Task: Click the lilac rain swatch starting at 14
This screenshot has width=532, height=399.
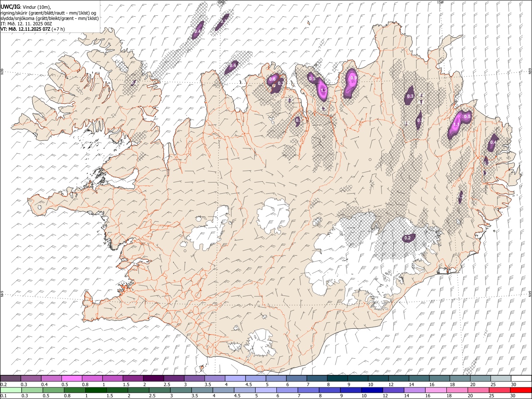Action: (414, 390)
